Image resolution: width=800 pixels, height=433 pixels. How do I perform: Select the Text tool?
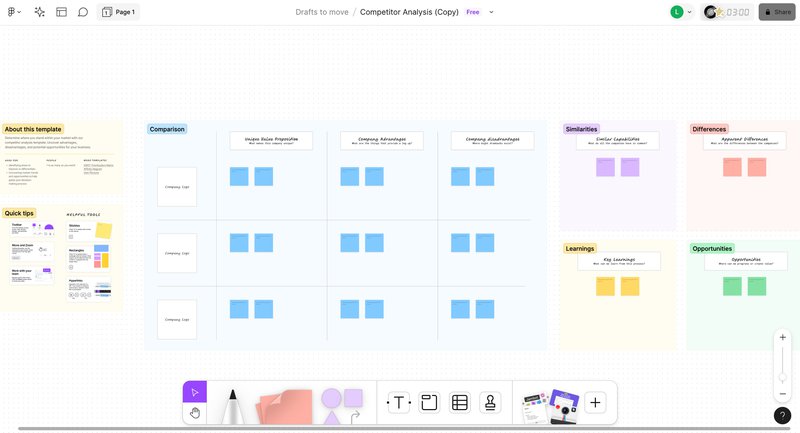[x=399, y=403]
